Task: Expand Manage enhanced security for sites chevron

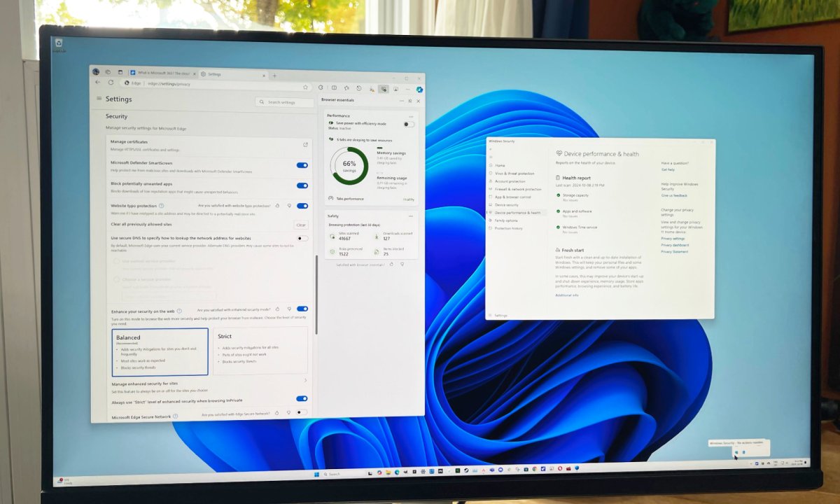Action: [305, 381]
